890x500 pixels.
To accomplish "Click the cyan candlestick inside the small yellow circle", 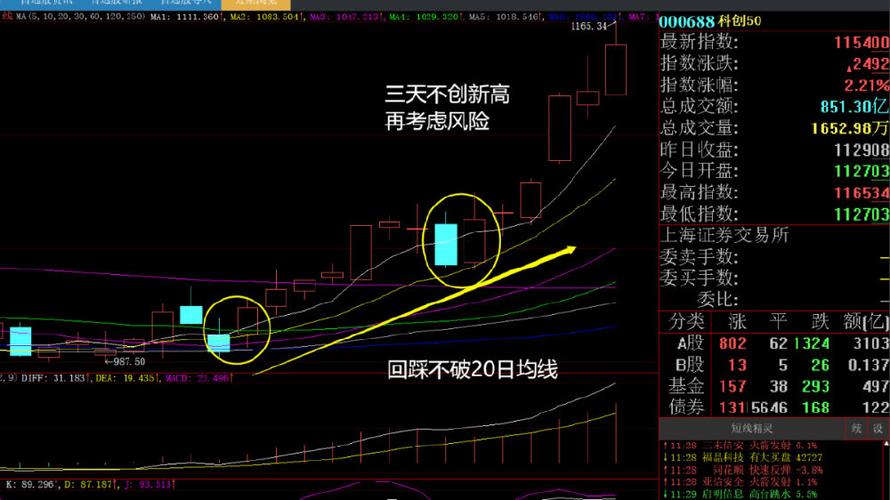I will [x=219, y=343].
